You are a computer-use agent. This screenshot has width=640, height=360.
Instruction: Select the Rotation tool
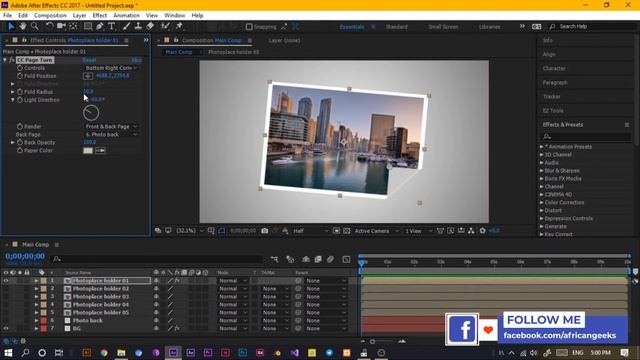click(49, 26)
